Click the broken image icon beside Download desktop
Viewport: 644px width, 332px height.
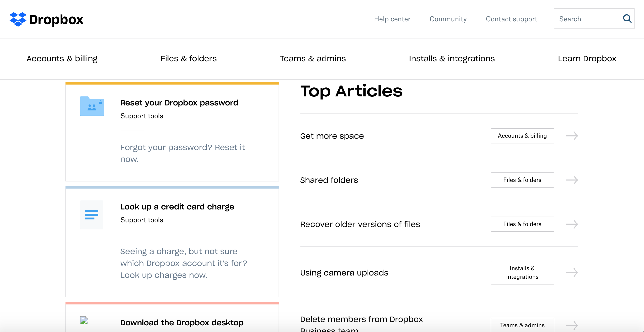84,320
